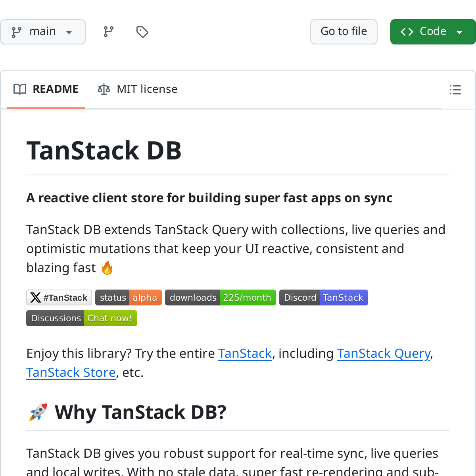The image size is (476, 476).
Task: Open the main branch selector
Action: tap(43, 31)
